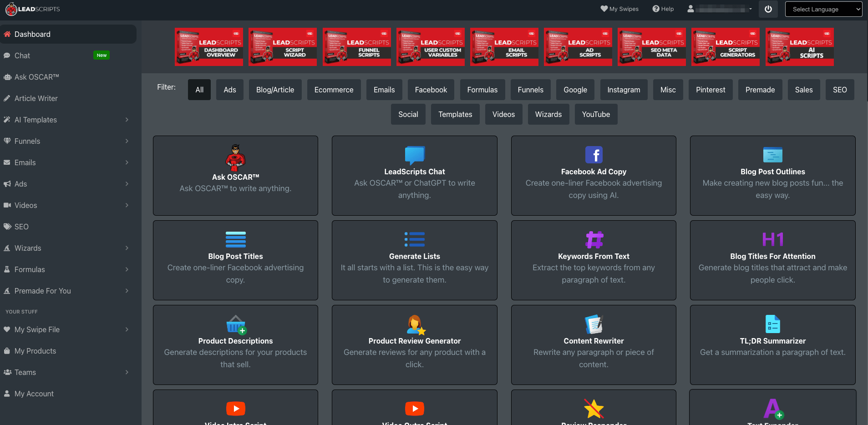Open the Product Descriptions basket icon
Screen dimensions: 868x425
point(235,324)
